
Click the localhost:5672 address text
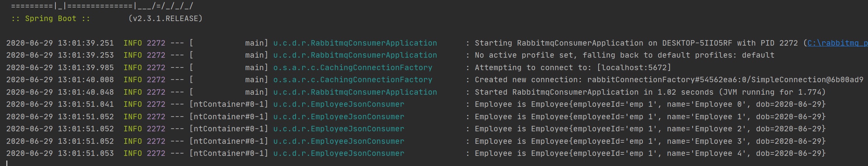pos(634,67)
